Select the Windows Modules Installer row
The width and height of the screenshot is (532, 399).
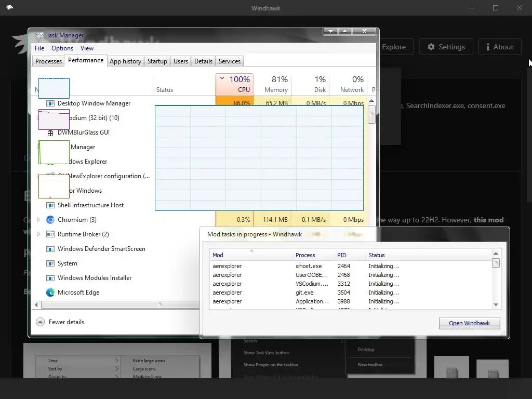(x=95, y=277)
